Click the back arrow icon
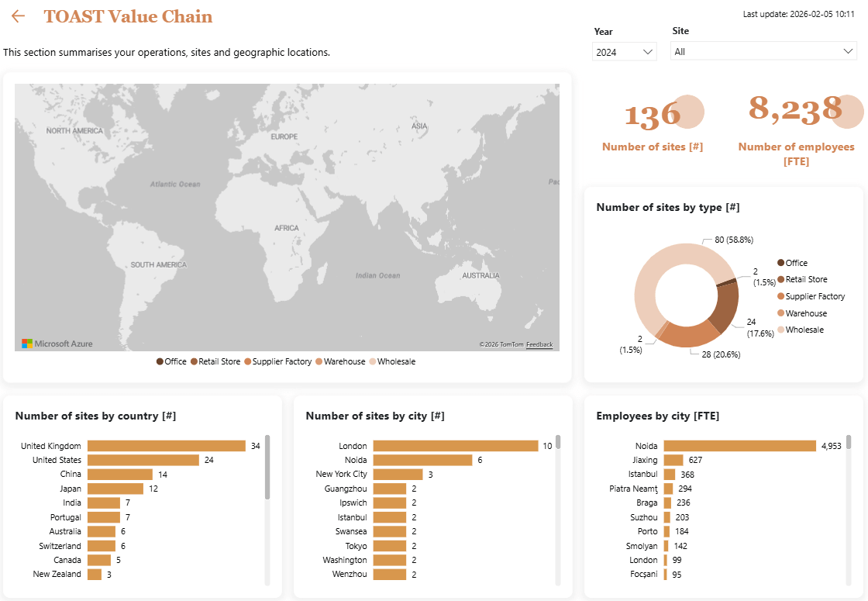The image size is (868, 601). point(18,16)
